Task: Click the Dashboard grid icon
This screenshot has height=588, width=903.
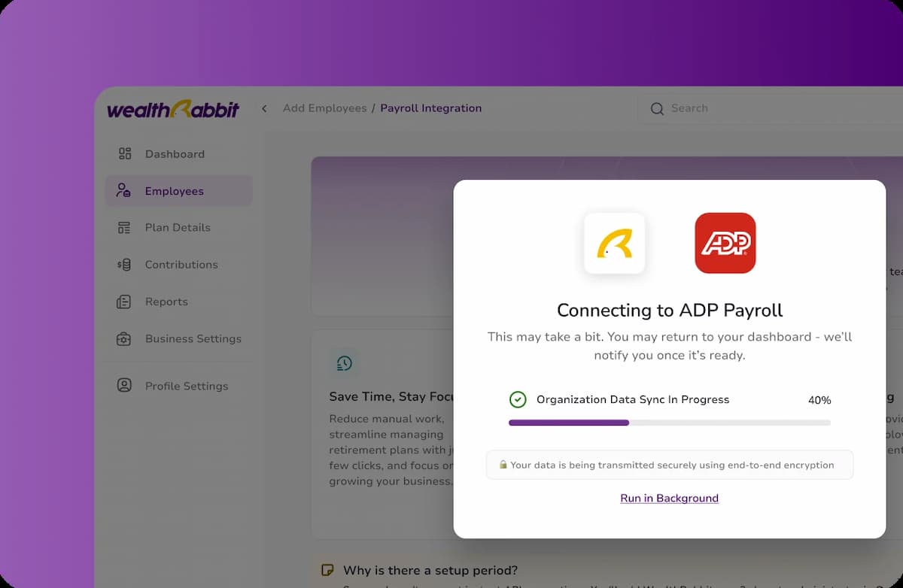Action: (125, 153)
